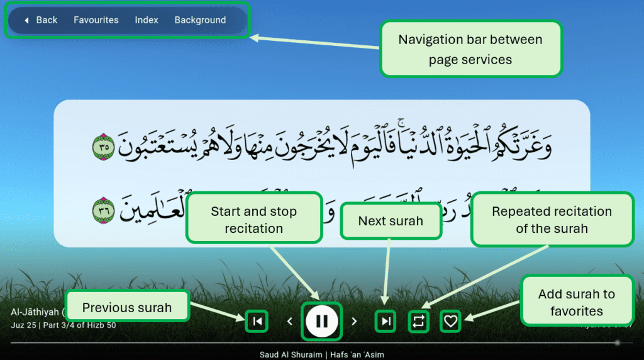Click the Juz 25 Hizb info text
This screenshot has height=360, width=644.
tap(63, 325)
